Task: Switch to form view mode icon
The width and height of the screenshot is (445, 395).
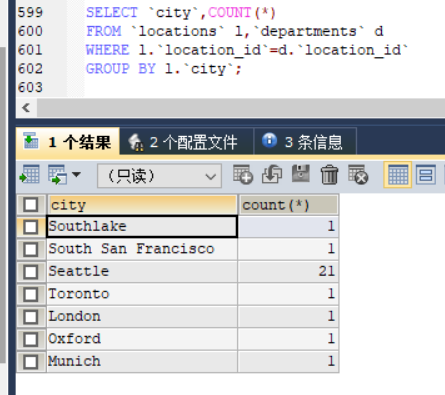Action: pyautogui.click(x=426, y=175)
